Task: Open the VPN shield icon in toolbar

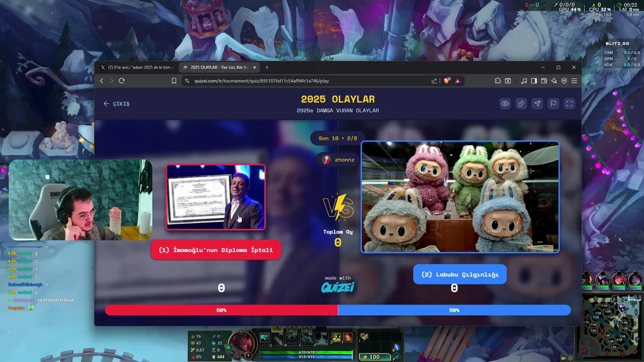Action: (564, 81)
